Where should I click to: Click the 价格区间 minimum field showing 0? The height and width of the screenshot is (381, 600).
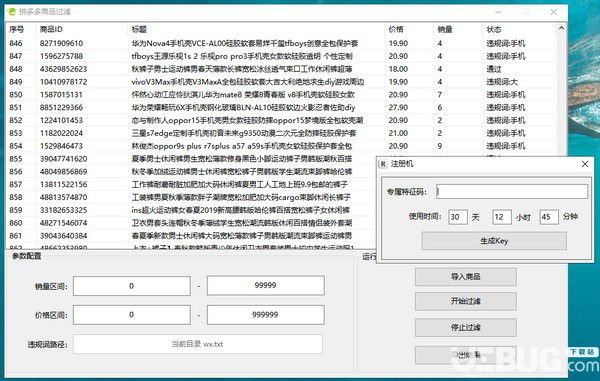[x=132, y=315]
